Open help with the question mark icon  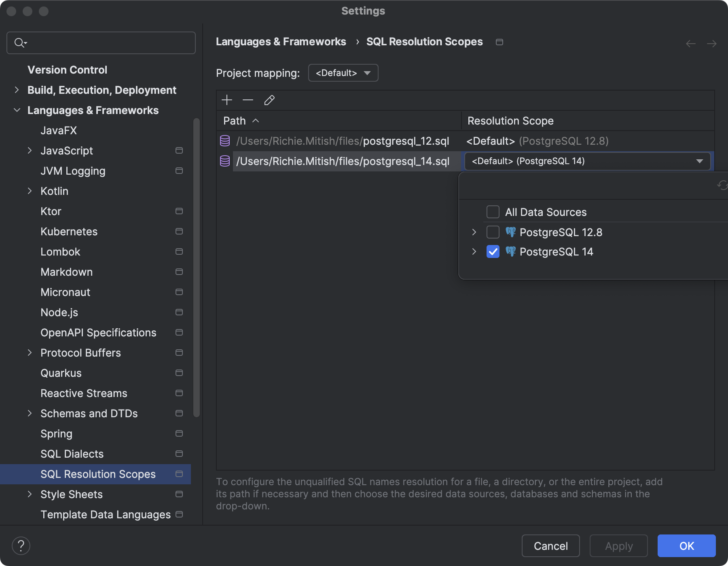click(x=21, y=545)
